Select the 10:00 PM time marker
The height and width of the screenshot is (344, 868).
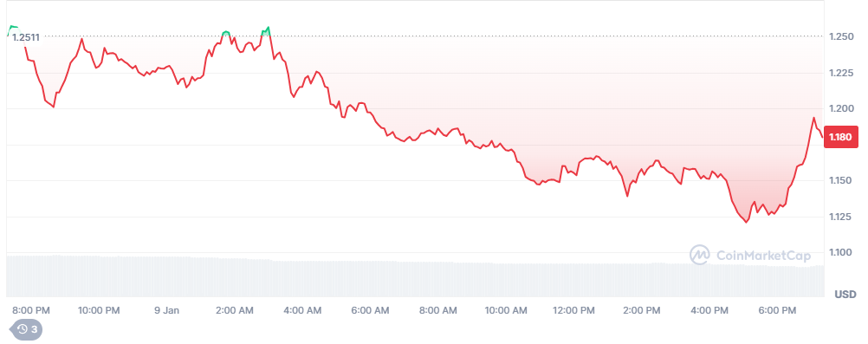click(x=99, y=311)
